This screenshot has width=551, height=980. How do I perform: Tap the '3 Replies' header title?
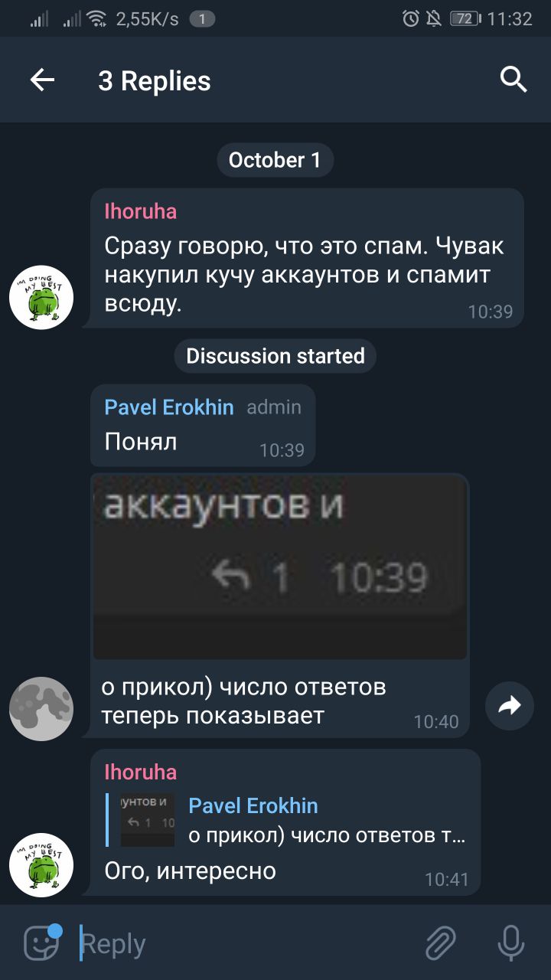coord(154,80)
